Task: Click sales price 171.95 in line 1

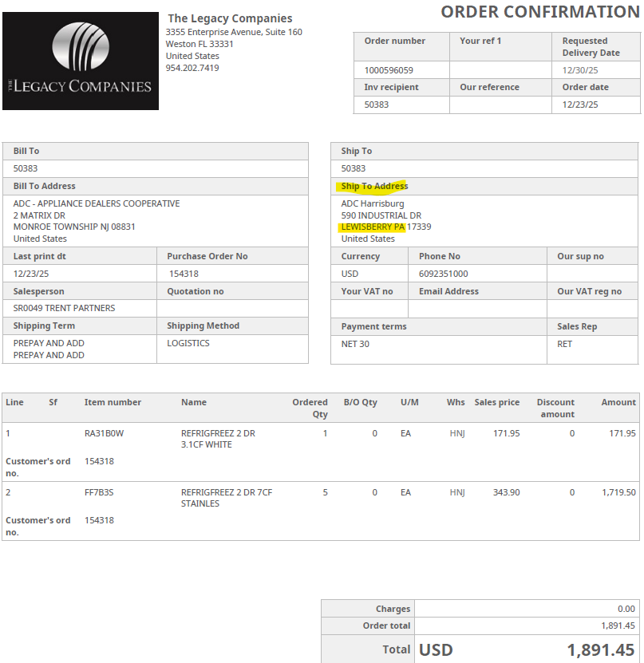Action: pos(506,433)
